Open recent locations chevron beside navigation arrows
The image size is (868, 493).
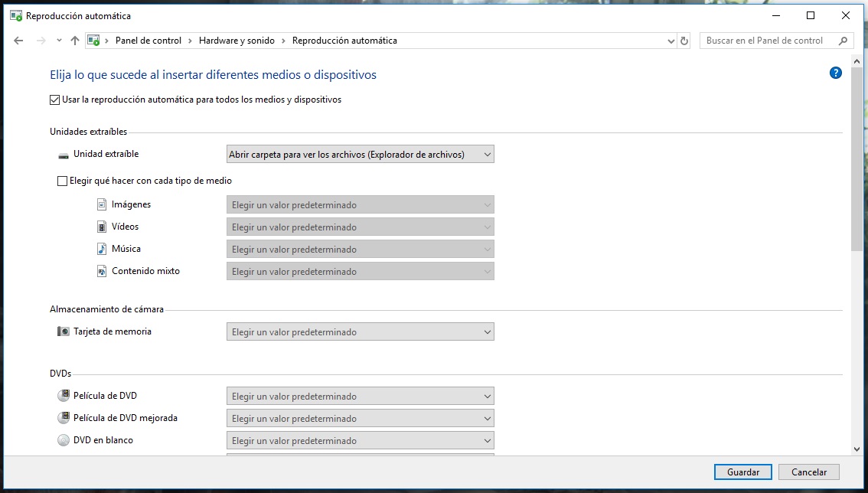pos(59,41)
